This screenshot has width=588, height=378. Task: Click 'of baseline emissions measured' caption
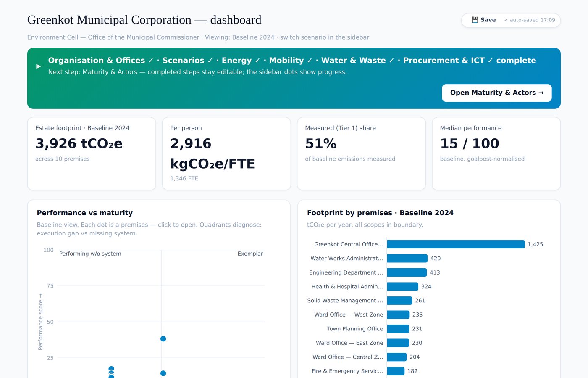350,159
